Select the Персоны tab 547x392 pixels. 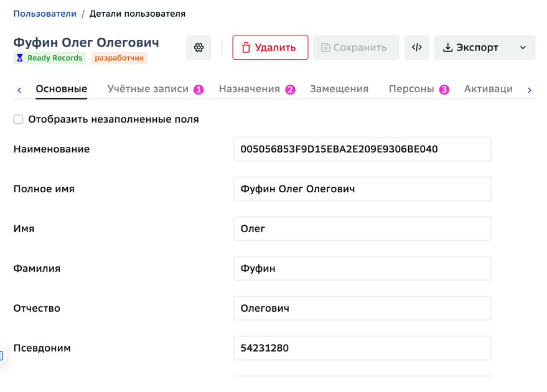[x=419, y=89]
